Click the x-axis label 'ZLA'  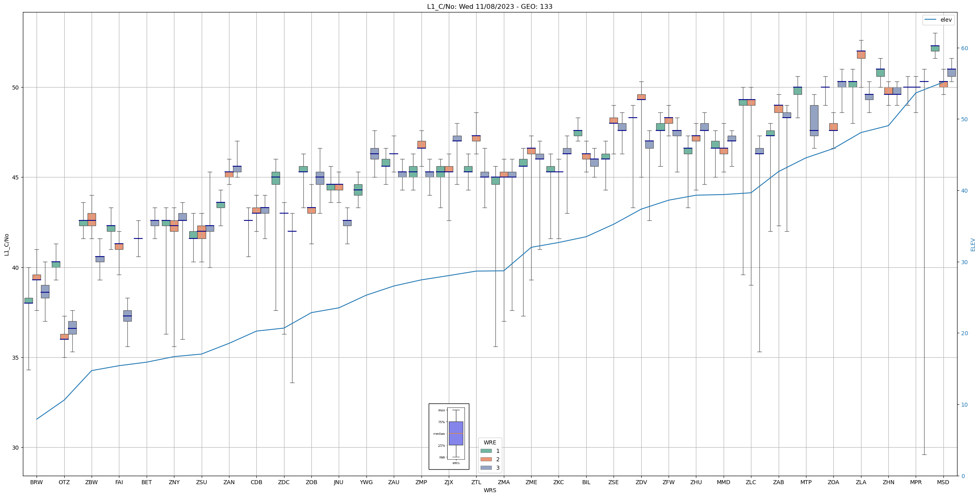[x=861, y=482]
